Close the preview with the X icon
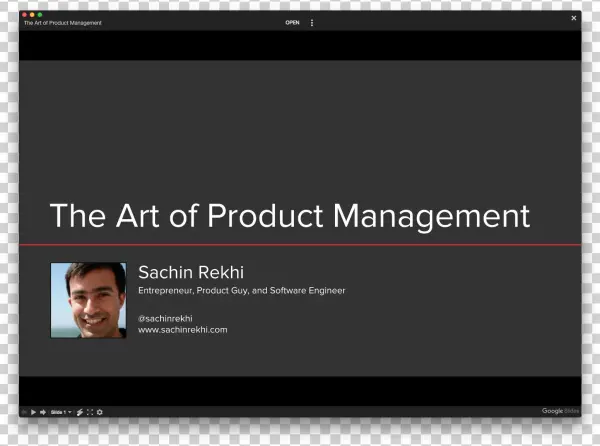Image resolution: width=600 pixels, height=446 pixels. point(573,18)
